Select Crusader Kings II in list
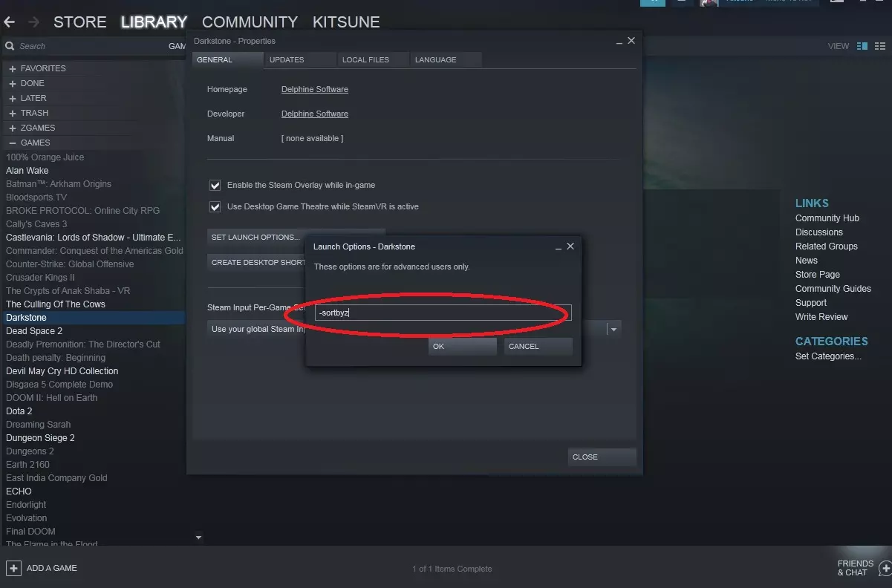This screenshot has width=892, height=588. pyautogui.click(x=40, y=278)
